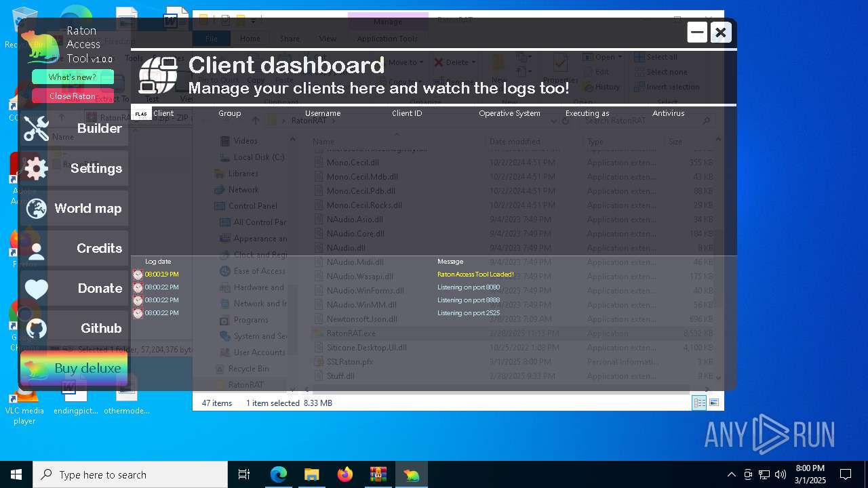Open Microsoft Edge from the taskbar
This screenshot has width=868, height=488.
pos(279,474)
